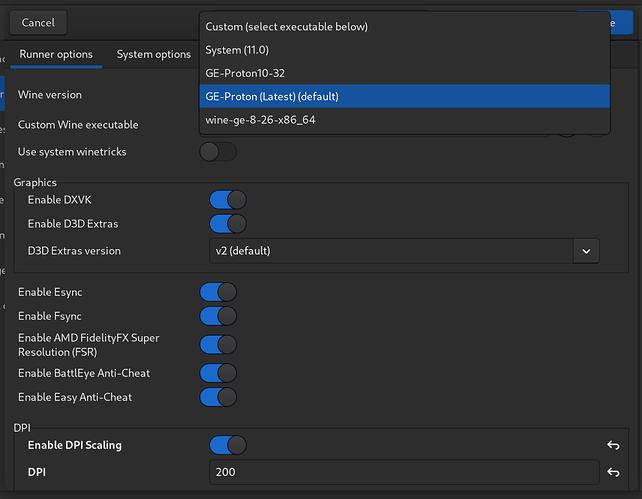Click into the DPI value field
This screenshot has width=642, height=499.
[400, 472]
